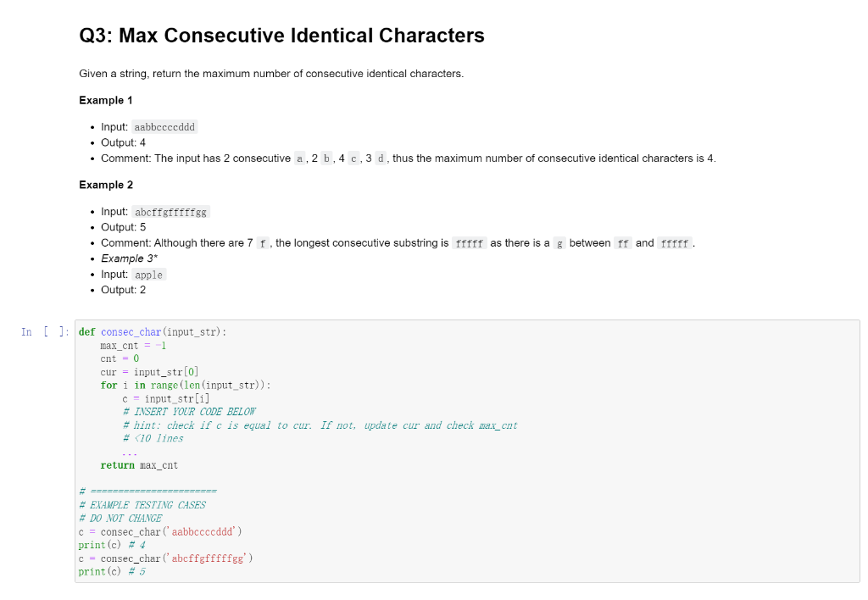Click the 'DO NOT CHANGE' comment line
Viewport: 868px width, 600px height.
coord(120,519)
